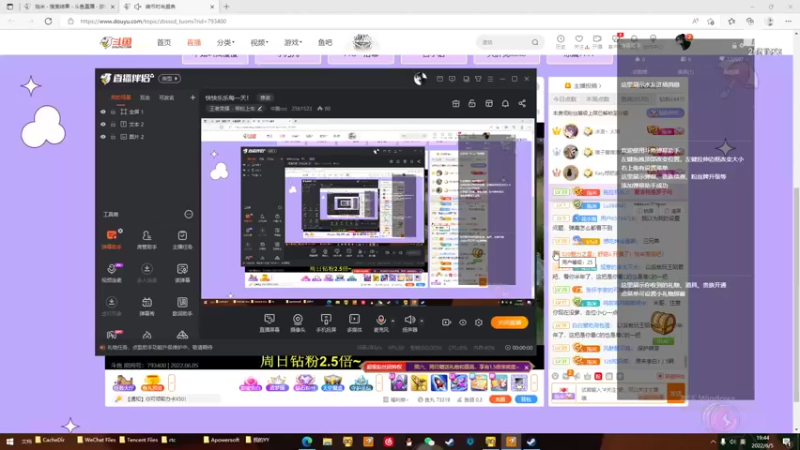Open Follow heart icon in Douyu header
Viewport: 800px width, 450px height.
579,42
